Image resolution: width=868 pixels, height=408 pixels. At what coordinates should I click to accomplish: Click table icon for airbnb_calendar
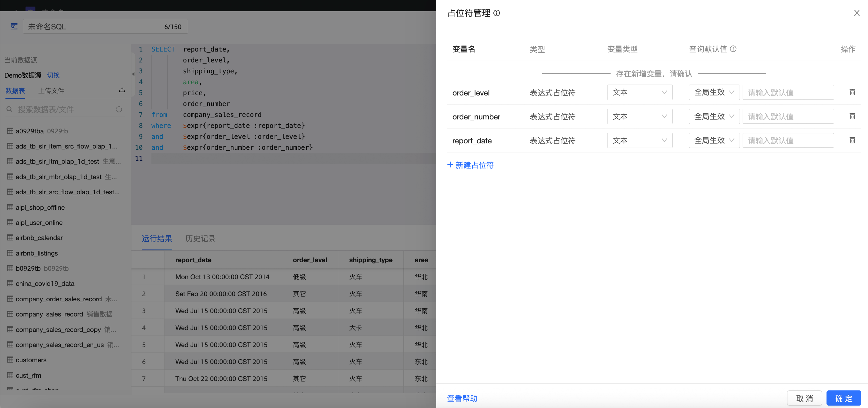coord(10,238)
